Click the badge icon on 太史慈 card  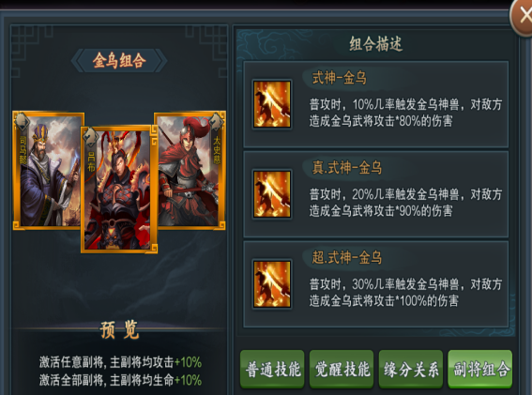216,121
